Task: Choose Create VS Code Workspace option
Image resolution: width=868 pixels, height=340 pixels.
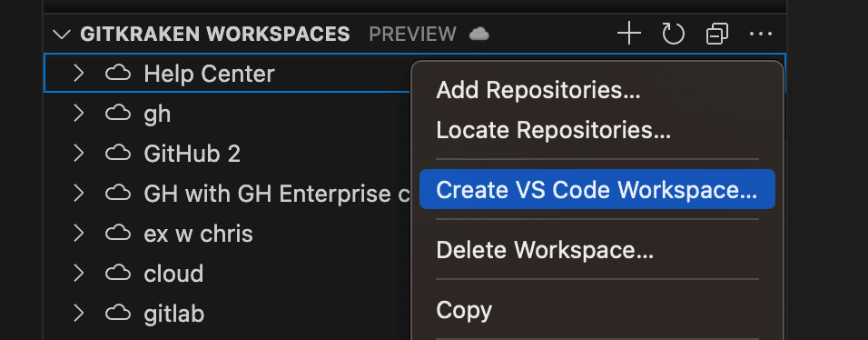Action: point(597,190)
